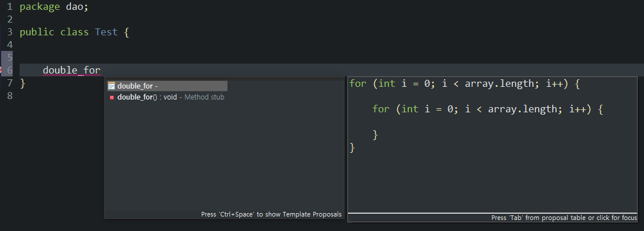Click the closing brace on line 7
The width and height of the screenshot is (644, 231).
point(23,83)
